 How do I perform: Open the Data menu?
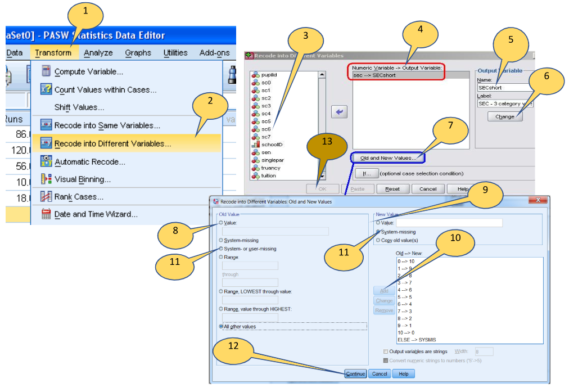coord(15,53)
